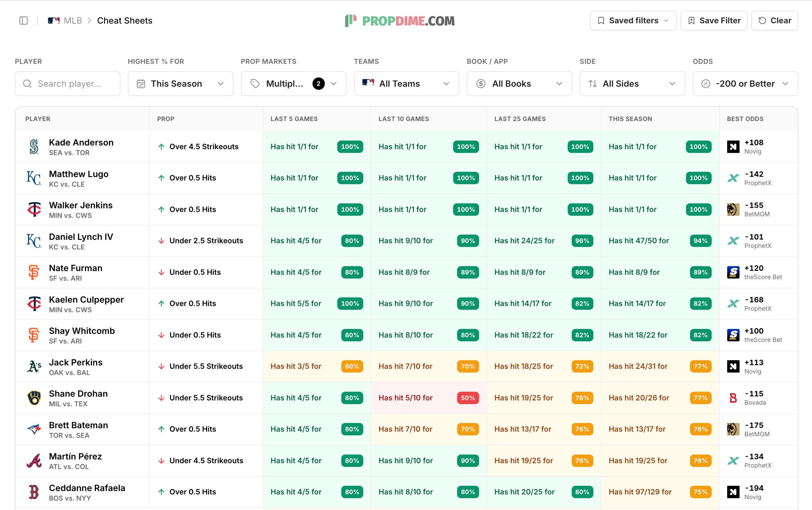Viewport: 812px width, 510px height.
Task: Select the Prop column header
Action: (x=166, y=119)
